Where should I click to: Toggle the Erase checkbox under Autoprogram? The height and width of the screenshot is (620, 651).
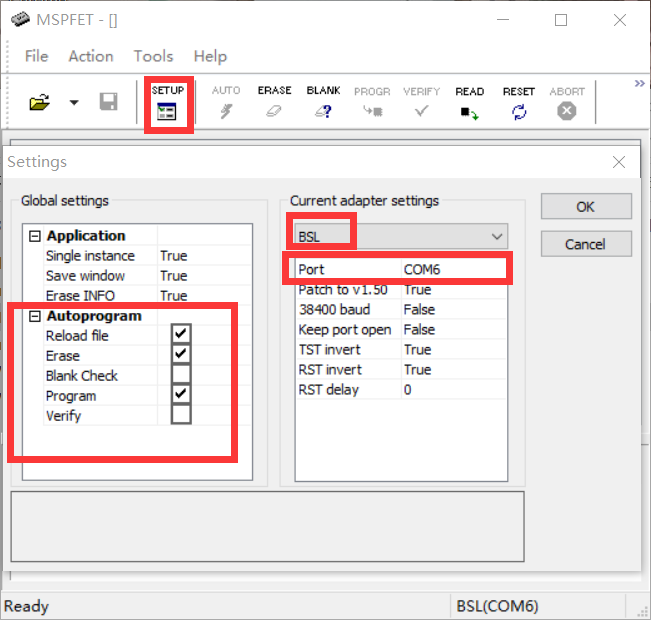[181, 354]
